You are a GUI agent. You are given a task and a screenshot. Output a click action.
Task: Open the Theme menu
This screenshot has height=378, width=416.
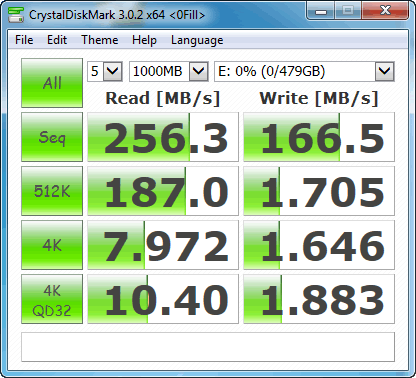click(x=100, y=40)
